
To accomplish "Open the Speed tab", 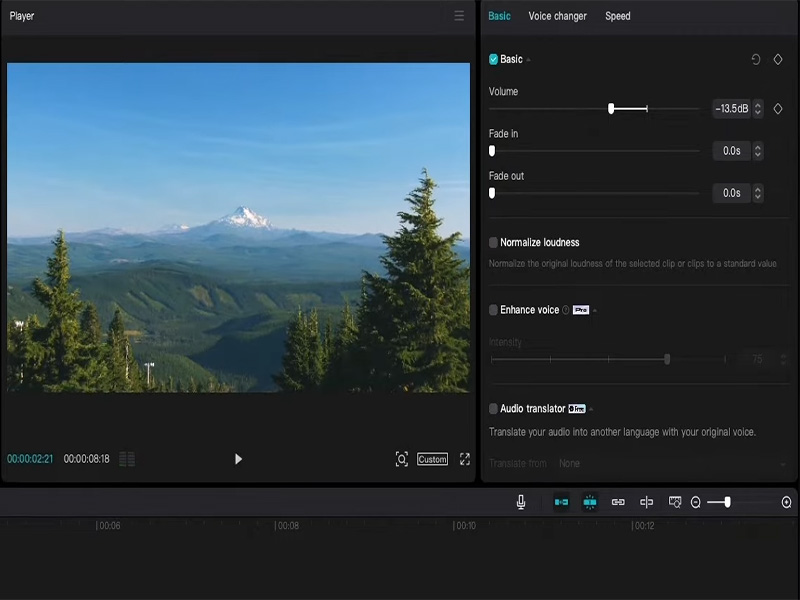I will [618, 16].
